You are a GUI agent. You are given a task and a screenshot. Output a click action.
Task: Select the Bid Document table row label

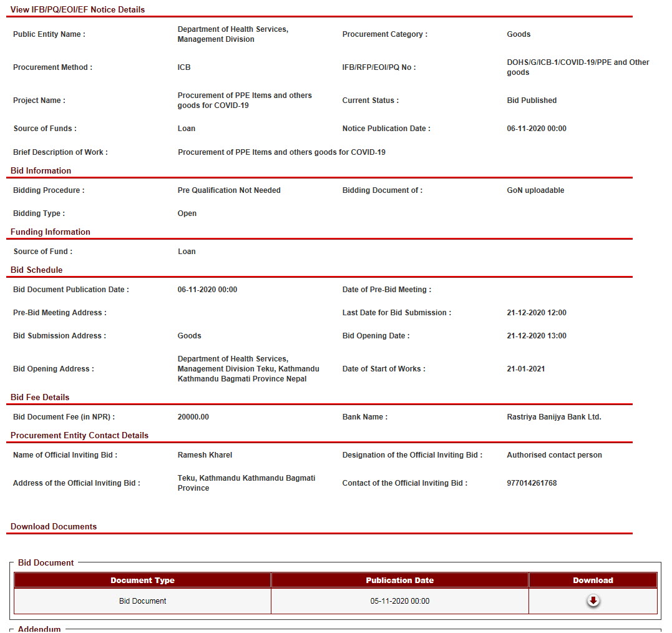tap(142, 601)
